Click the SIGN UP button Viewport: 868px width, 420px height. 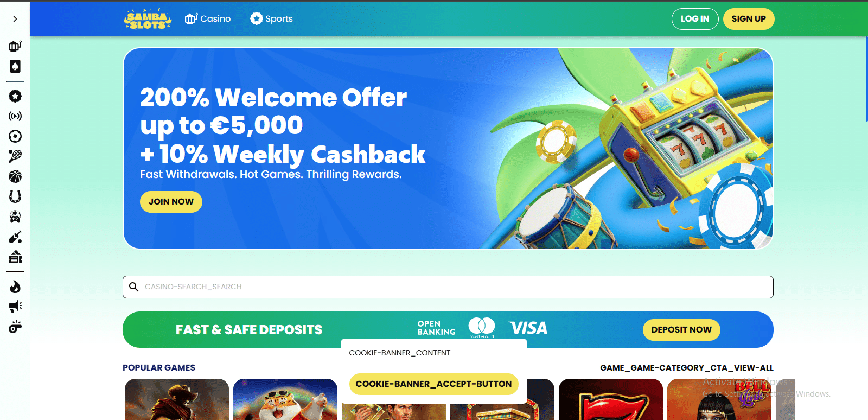point(749,19)
